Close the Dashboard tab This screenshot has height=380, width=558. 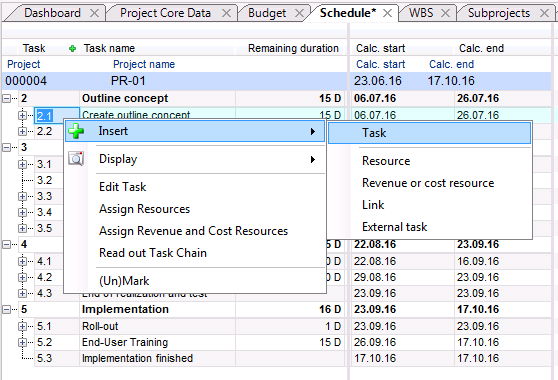tap(94, 14)
